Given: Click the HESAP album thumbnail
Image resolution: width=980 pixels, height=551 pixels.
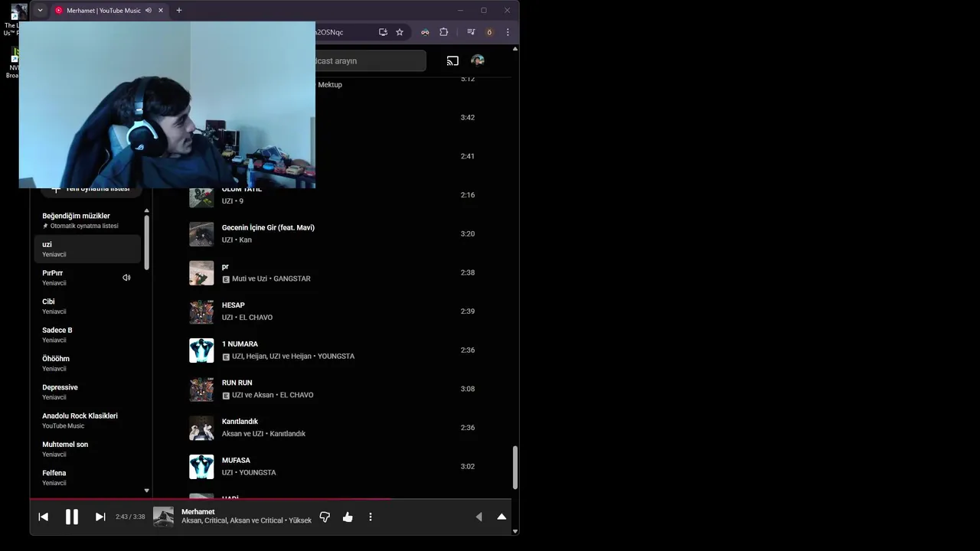Looking at the screenshot, I should pyautogui.click(x=201, y=311).
